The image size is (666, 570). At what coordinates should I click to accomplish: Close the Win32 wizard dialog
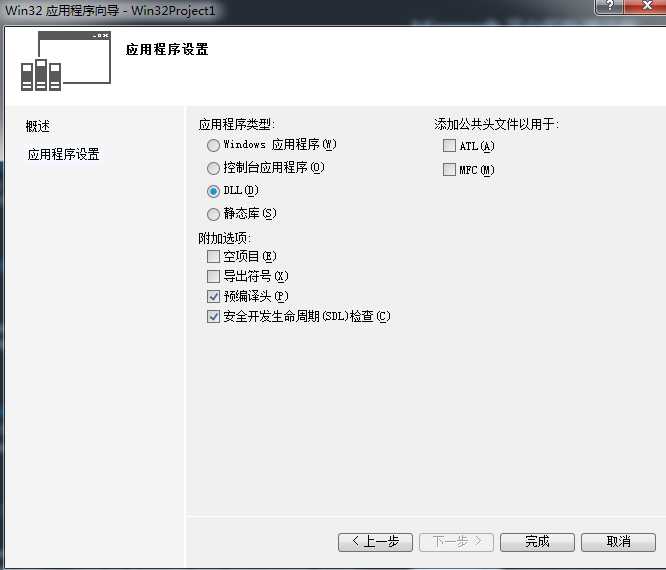(646, 6)
